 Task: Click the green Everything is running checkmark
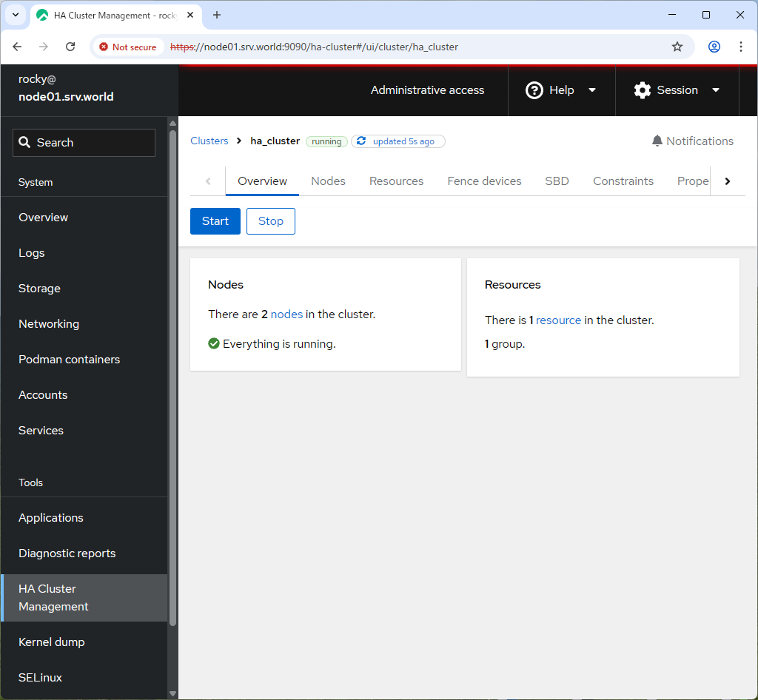coord(214,343)
